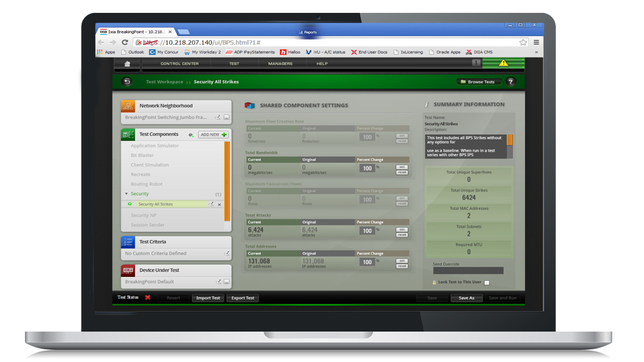Edit the BreakingPoint Switching Jumbo network
Image resolution: width=644 pixels, height=362 pixels.
pyautogui.click(x=218, y=117)
